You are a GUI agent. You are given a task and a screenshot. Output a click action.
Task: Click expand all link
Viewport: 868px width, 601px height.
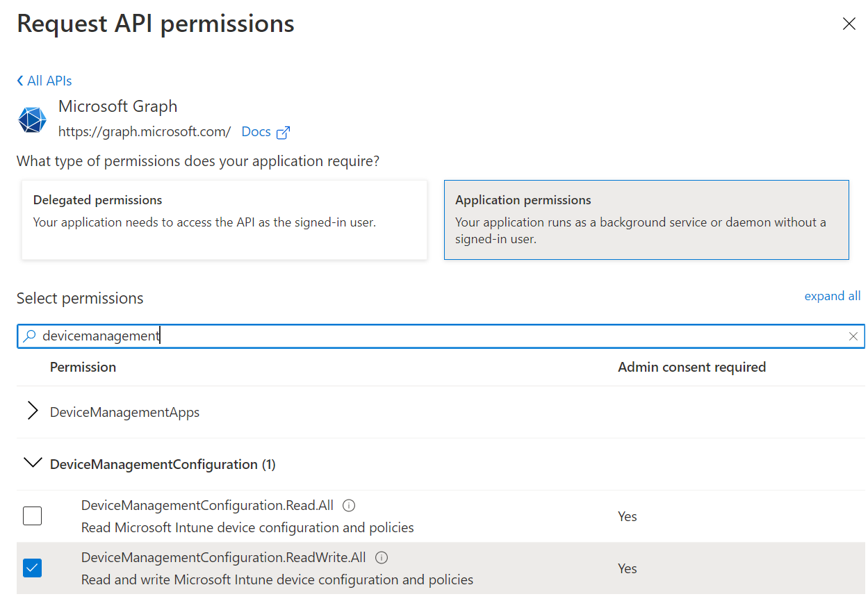tap(833, 296)
